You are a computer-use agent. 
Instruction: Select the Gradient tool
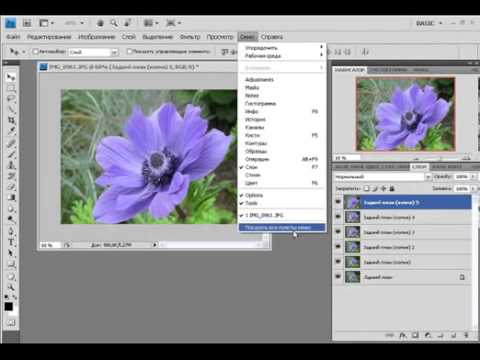point(11,198)
